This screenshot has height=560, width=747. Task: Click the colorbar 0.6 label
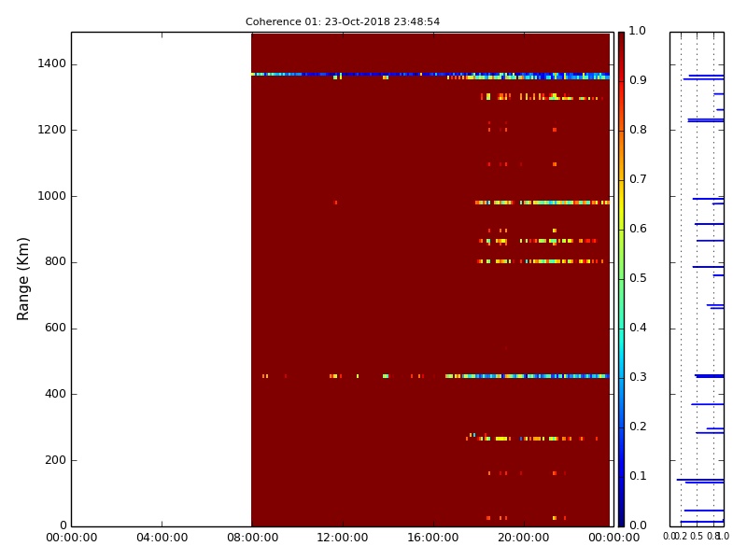(638, 229)
